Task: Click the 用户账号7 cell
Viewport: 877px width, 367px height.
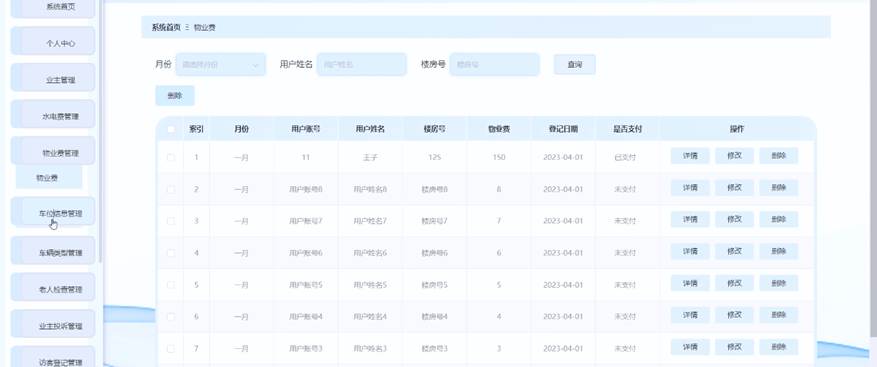Action: [306, 222]
